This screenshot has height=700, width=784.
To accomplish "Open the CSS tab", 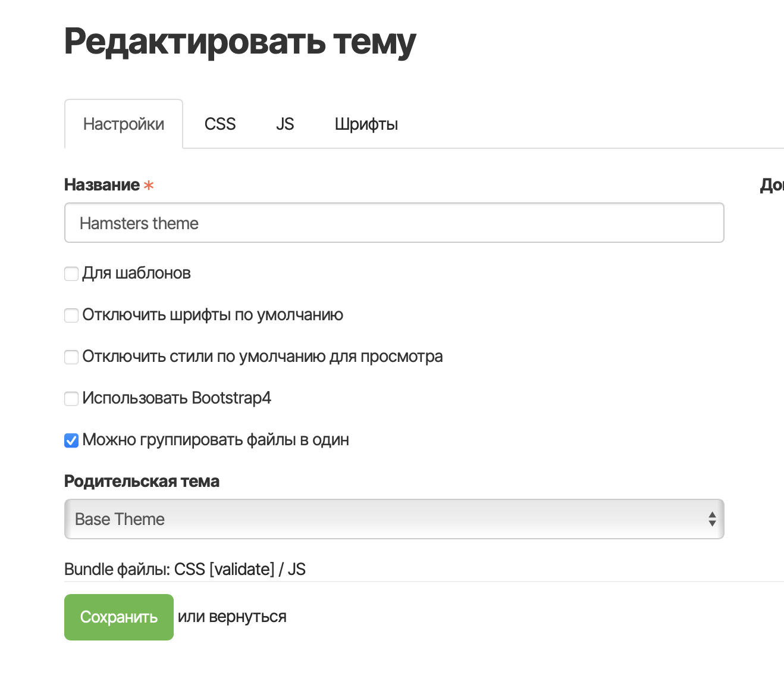I will tap(220, 124).
